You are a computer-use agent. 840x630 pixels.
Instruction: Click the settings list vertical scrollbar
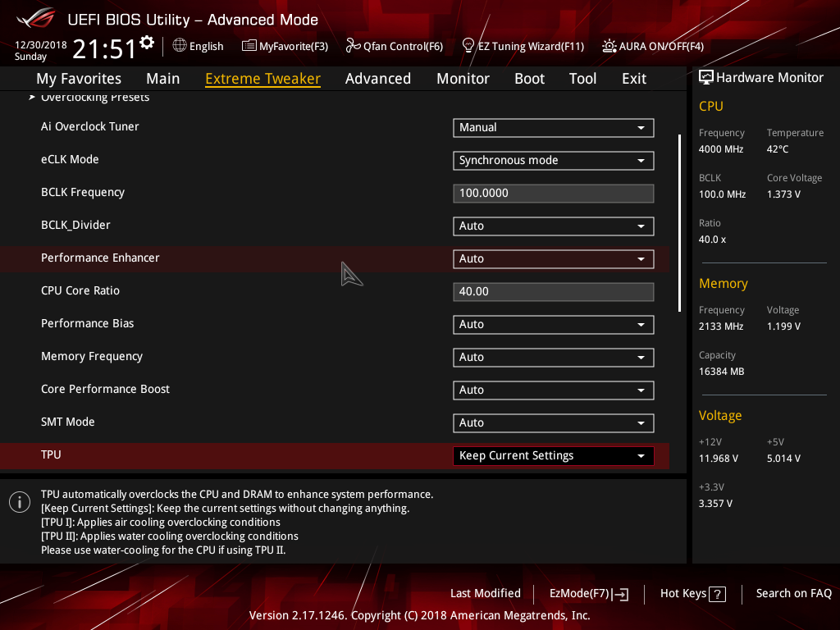(679, 223)
